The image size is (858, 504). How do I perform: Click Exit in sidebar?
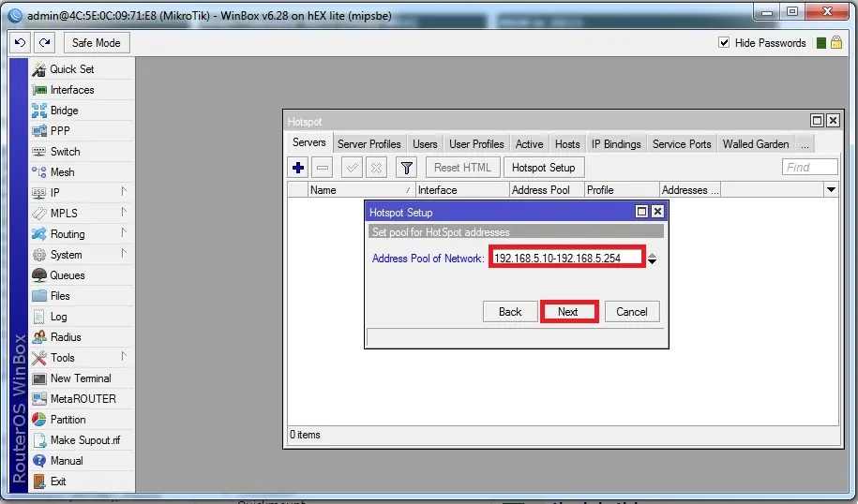pos(81,482)
